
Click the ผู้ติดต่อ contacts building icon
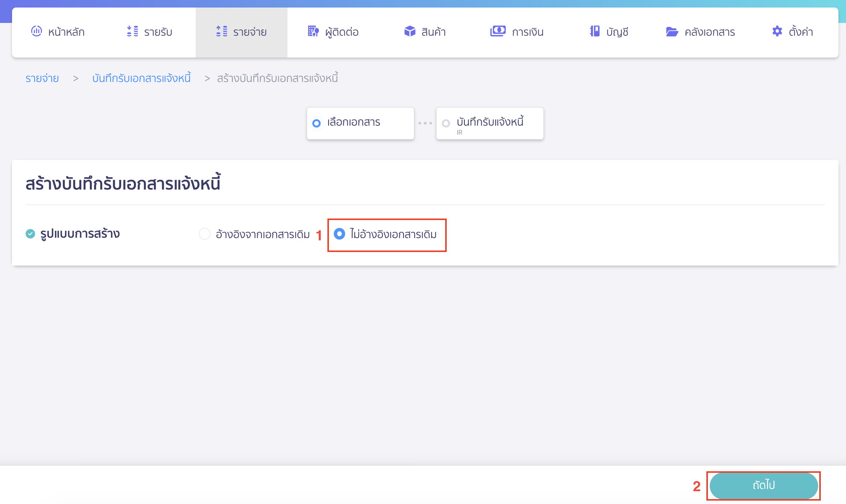coord(313,31)
